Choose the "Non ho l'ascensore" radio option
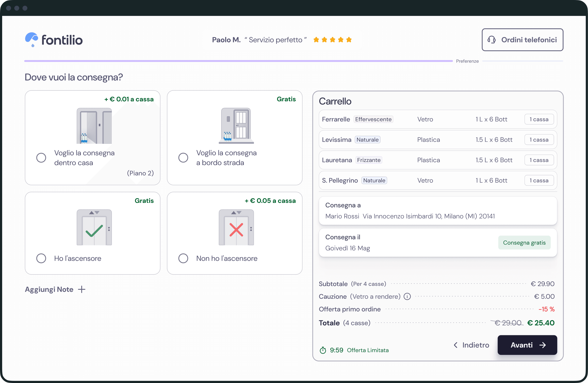588x383 pixels. click(183, 258)
